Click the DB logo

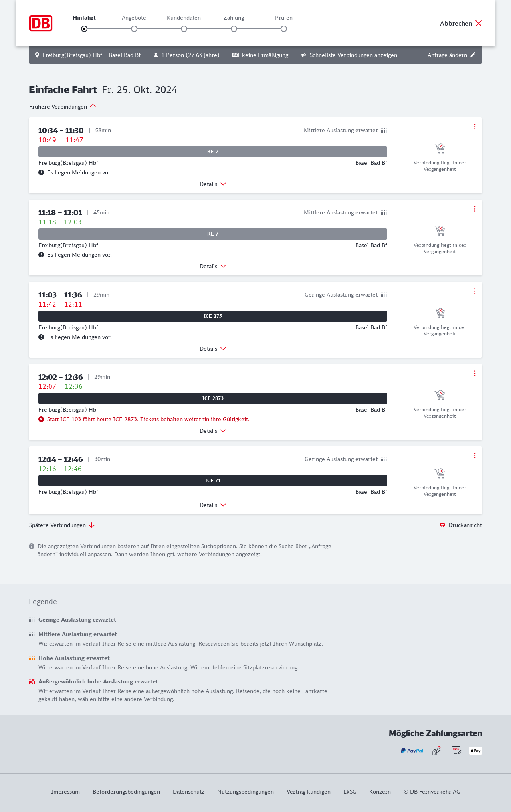tap(41, 23)
